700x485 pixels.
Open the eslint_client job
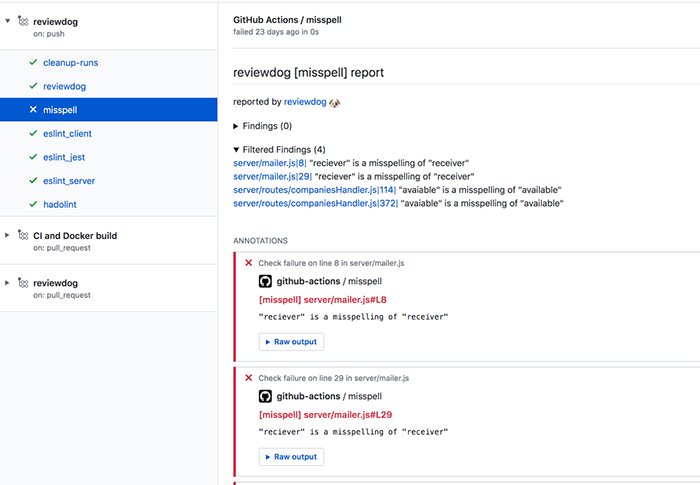tap(67, 134)
